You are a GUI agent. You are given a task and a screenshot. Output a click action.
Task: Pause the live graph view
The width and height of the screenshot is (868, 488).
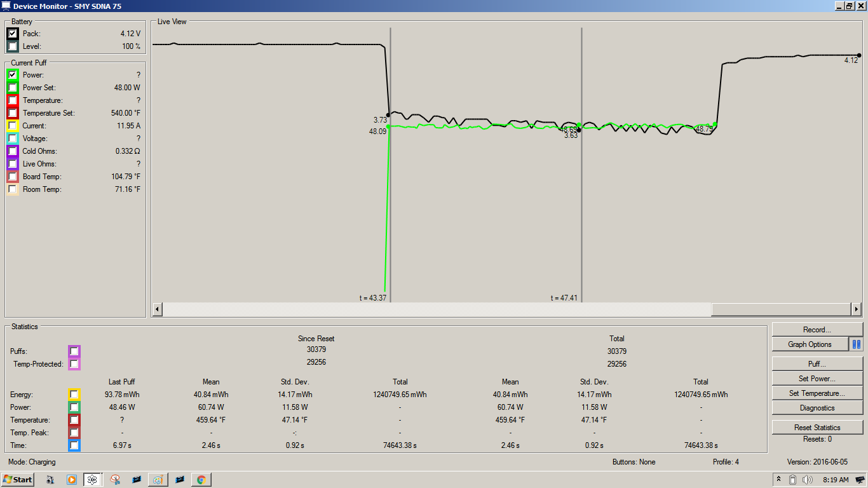[x=857, y=344]
